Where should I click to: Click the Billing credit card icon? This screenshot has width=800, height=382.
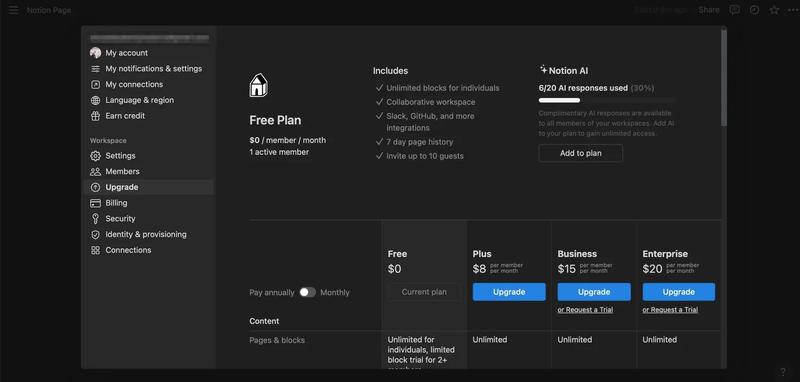(95, 203)
